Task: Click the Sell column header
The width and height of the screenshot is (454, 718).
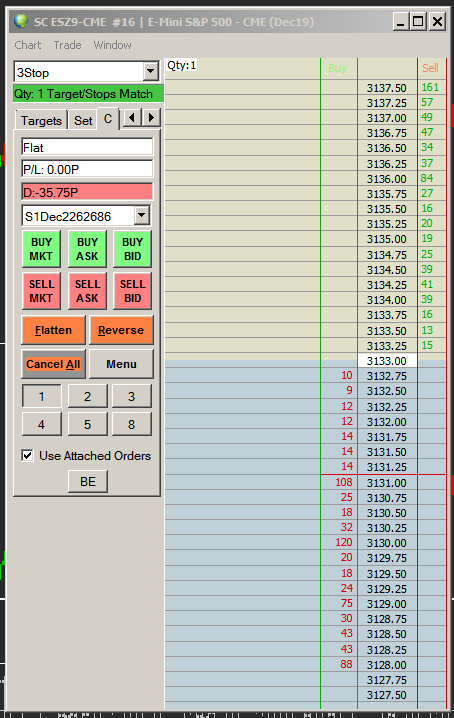Action: [430, 68]
